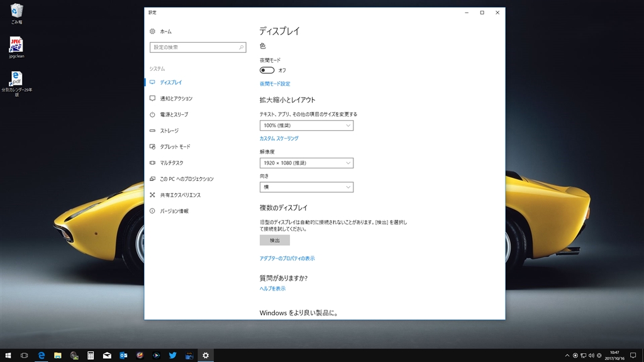The image size is (644, 362).
Task: Click the 電源とスリープ power icon
Action: pyautogui.click(x=152, y=114)
